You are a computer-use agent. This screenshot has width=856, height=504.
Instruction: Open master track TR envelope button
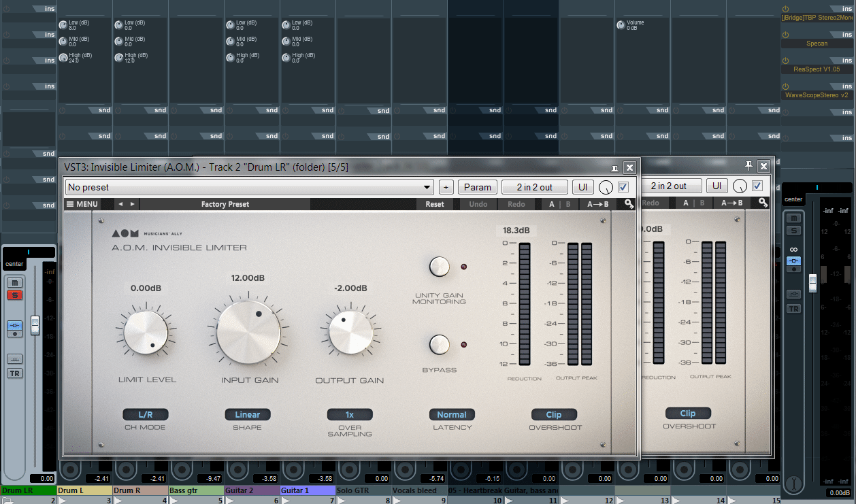click(x=793, y=309)
